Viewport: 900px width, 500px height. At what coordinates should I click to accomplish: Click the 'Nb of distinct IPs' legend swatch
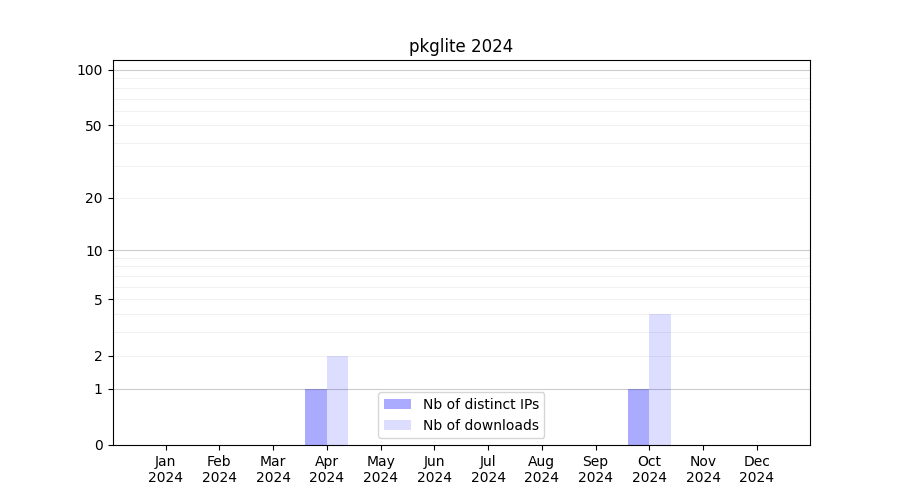click(397, 404)
